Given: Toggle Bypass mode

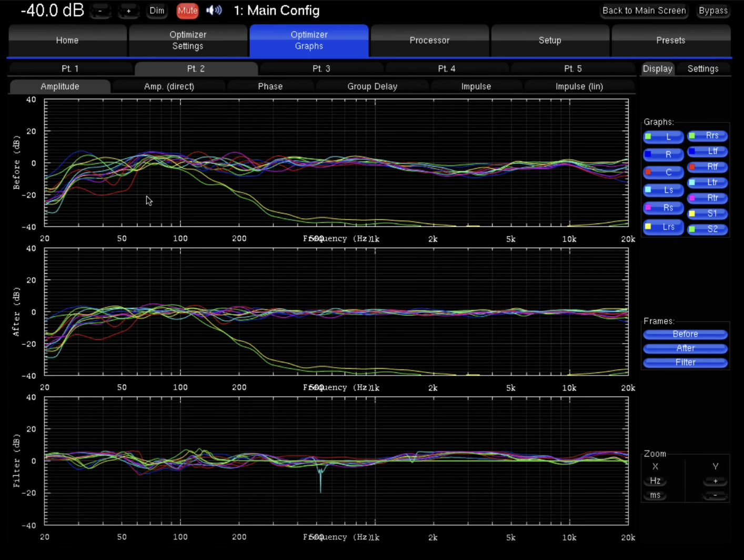Looking at the screenshot, I should click(x=713, y=11).
